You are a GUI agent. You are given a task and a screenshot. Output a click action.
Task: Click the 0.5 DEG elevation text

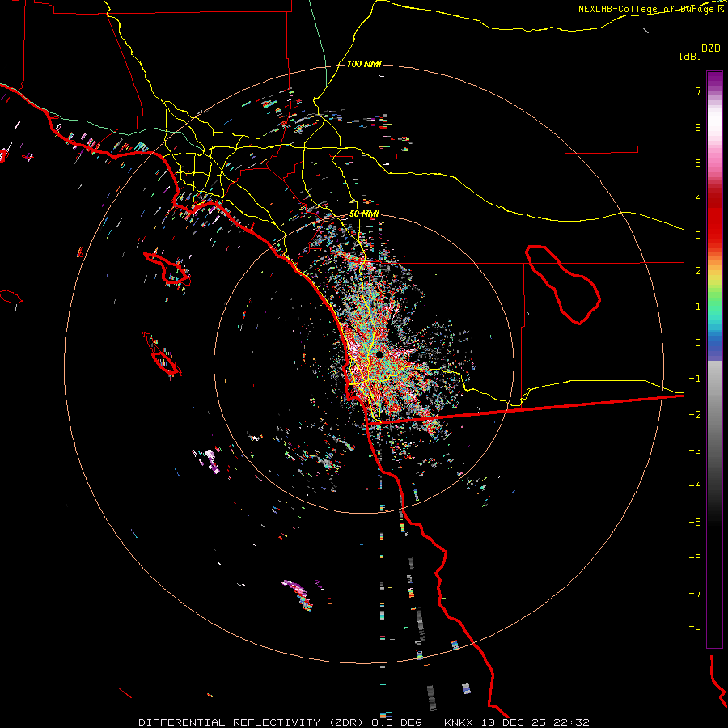click(x=396, y=722)
